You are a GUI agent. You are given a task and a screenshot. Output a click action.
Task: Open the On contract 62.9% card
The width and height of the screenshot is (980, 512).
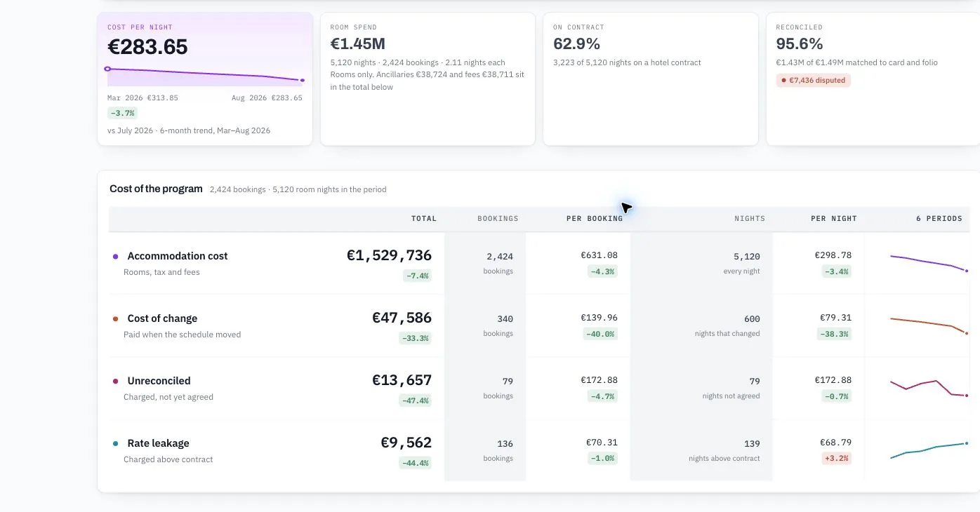[651, 79]
